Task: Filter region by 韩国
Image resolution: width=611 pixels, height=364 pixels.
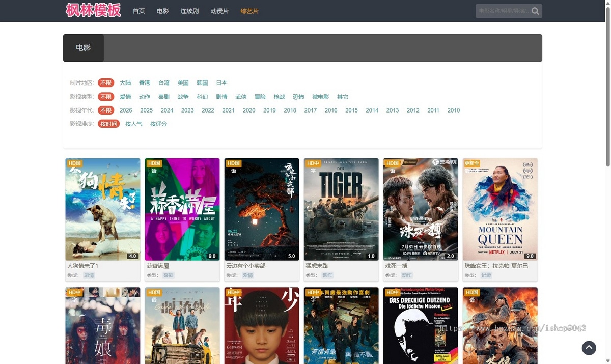Action: click(202, 83)
